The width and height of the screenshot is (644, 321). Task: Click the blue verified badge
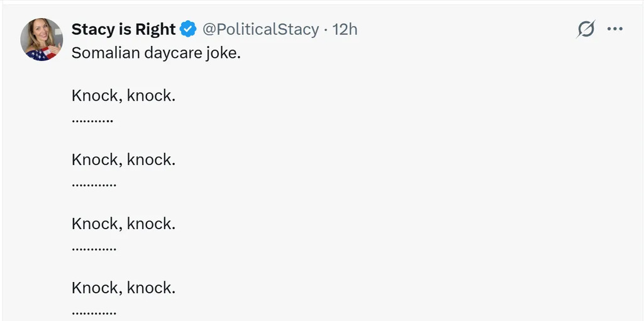[188, 29]
